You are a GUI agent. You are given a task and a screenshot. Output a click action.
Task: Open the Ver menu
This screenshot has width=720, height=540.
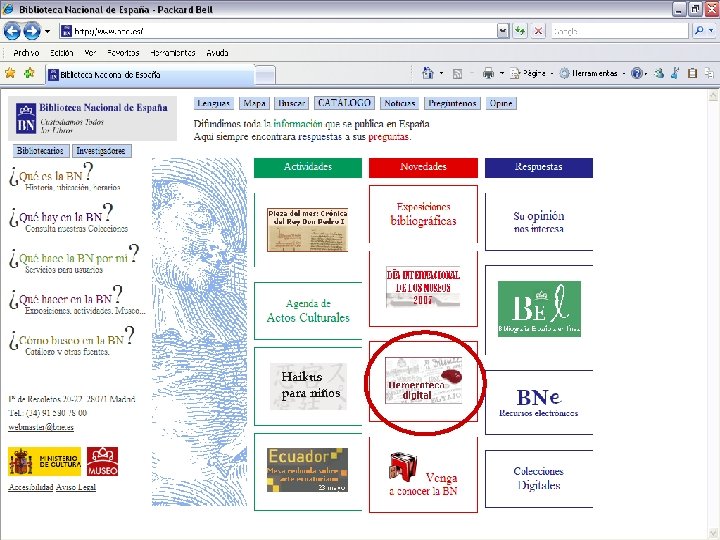click(x=90, y=53)
